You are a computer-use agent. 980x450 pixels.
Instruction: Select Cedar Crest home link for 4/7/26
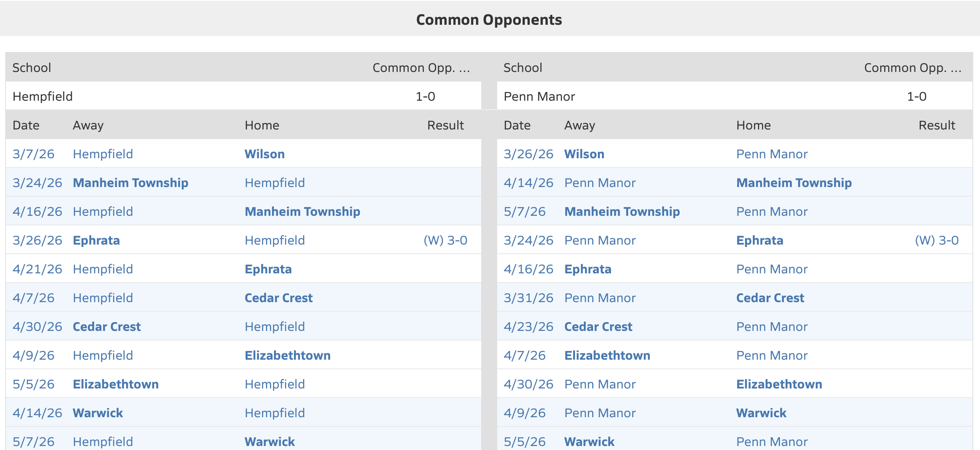(x=278, y=298)
